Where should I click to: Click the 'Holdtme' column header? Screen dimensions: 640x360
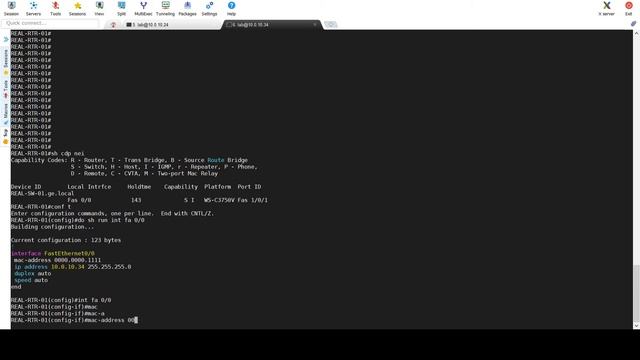click(139, 187)
